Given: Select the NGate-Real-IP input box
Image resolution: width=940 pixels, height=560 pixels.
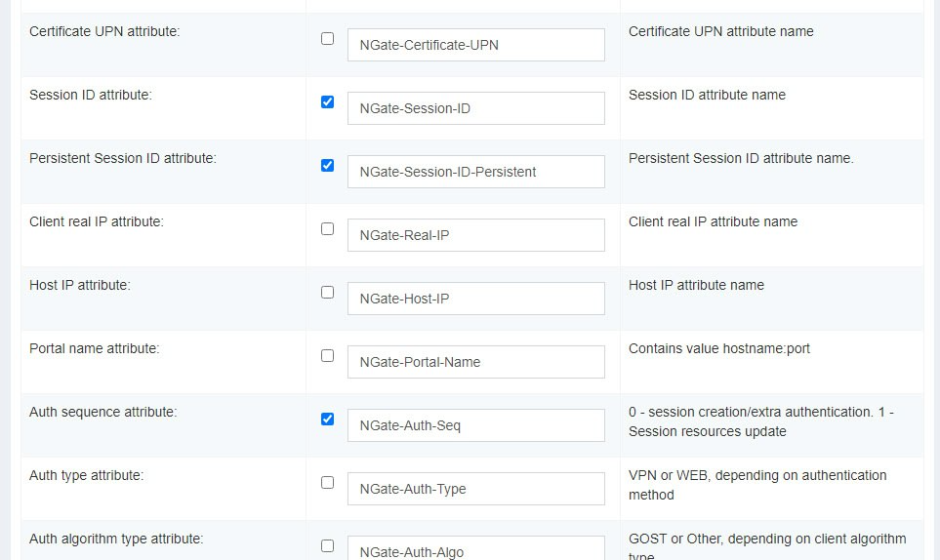Looking at the screenshot, I should point(475,235).
